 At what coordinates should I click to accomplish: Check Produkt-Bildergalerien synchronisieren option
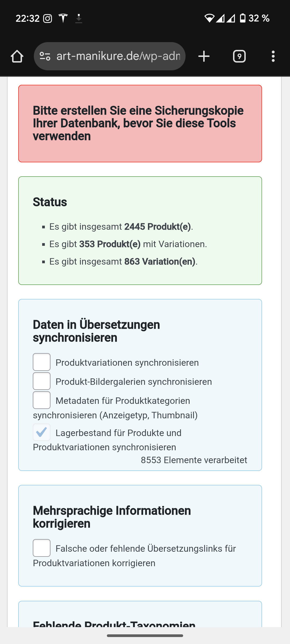(42, 381)
